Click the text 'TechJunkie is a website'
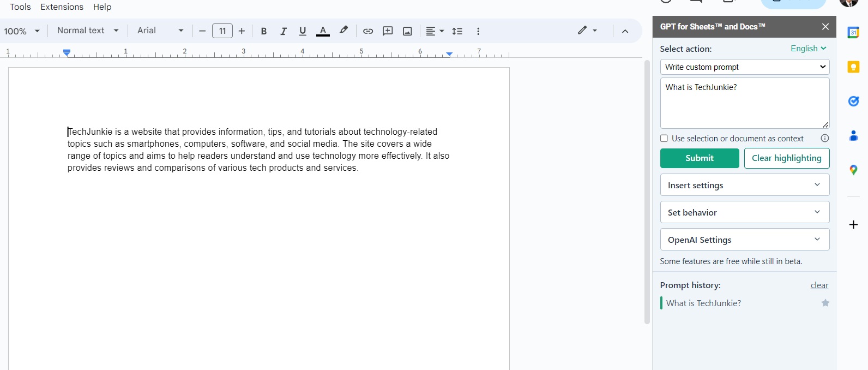 [114, 132]
